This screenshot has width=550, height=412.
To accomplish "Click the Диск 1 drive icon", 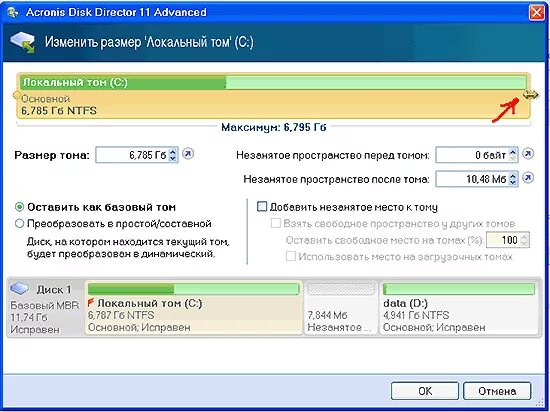I will click(x=19, y=289).
